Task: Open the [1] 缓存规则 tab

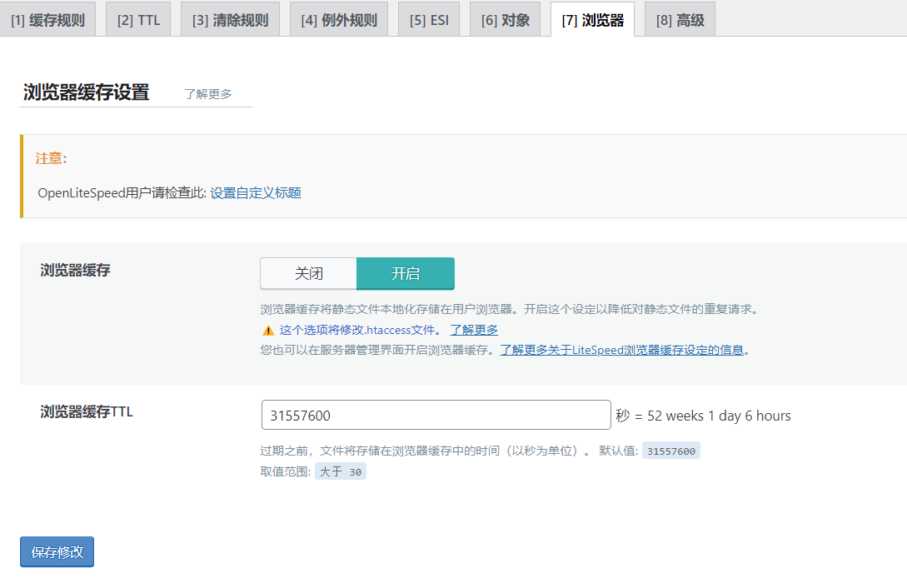Action: 47,20
